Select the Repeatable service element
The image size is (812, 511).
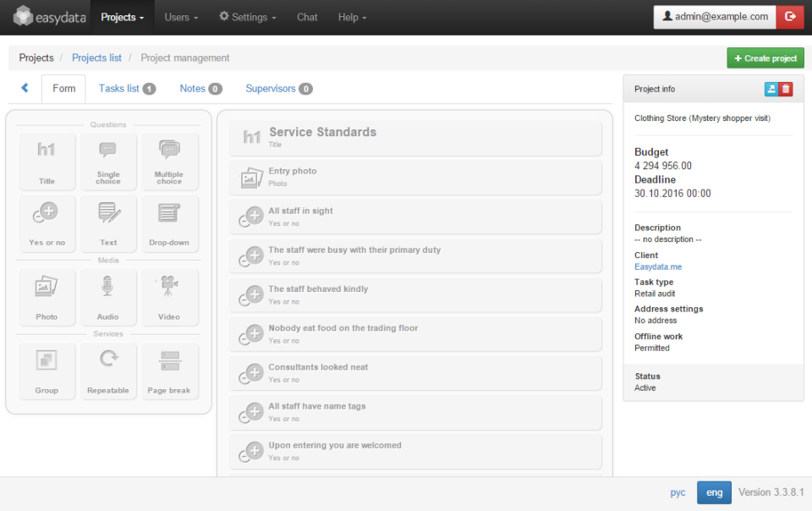[x=108, y=371]
